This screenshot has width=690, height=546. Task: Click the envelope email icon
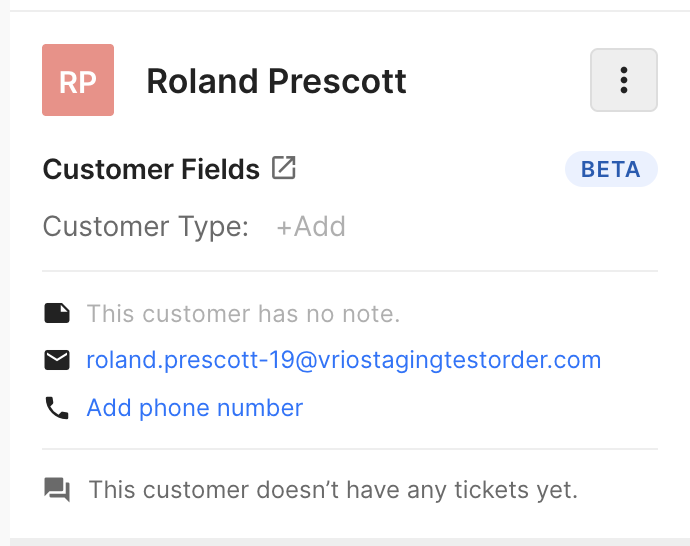pos(57,360)
